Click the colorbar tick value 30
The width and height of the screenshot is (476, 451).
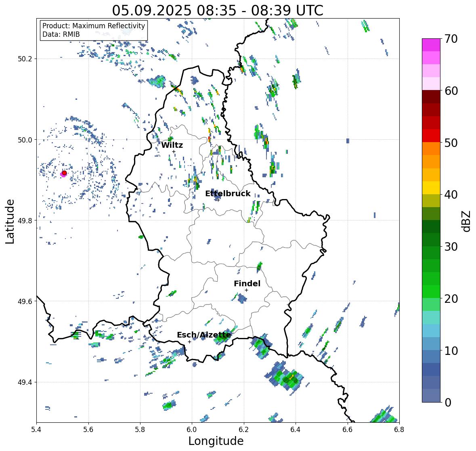pyautogui.click(x=451, y=247)
